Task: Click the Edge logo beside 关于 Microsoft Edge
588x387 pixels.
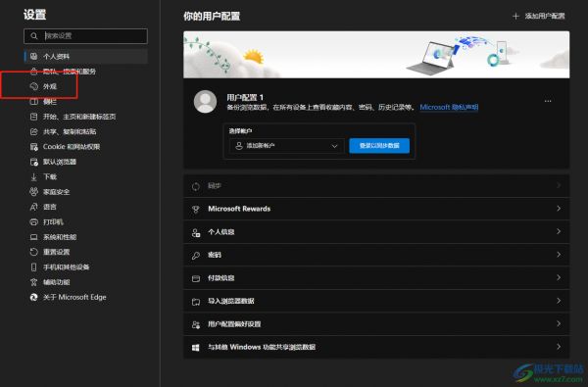Action: pos(33,297)
